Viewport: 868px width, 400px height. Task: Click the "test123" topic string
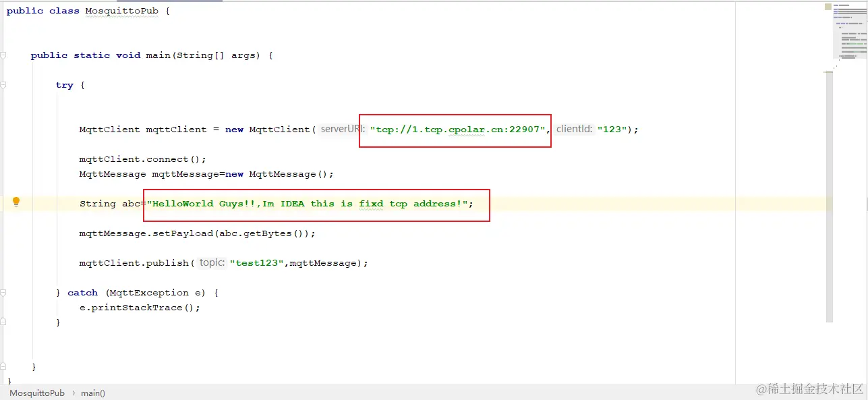click(258, 263)
